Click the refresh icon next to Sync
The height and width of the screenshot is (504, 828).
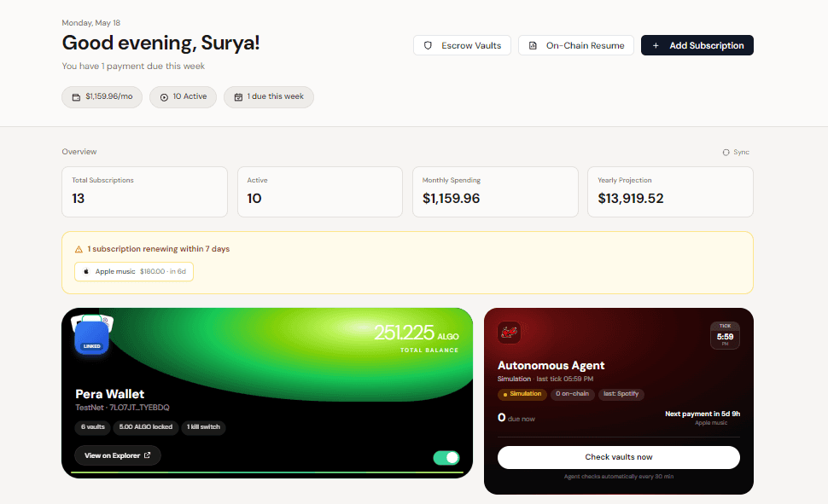coord(726,152)
